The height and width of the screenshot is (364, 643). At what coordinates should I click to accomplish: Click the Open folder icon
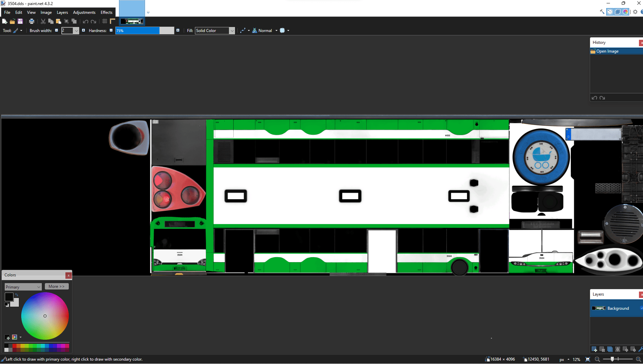12,21
